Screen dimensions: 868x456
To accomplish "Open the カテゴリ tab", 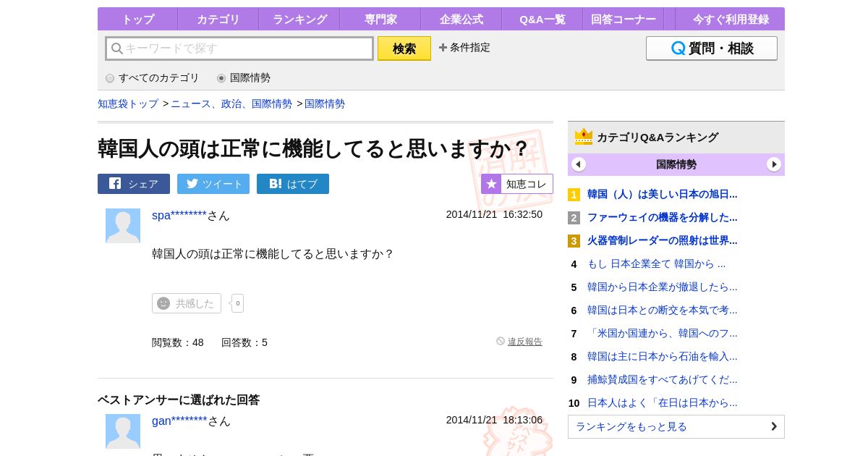I will coord(218,19).
